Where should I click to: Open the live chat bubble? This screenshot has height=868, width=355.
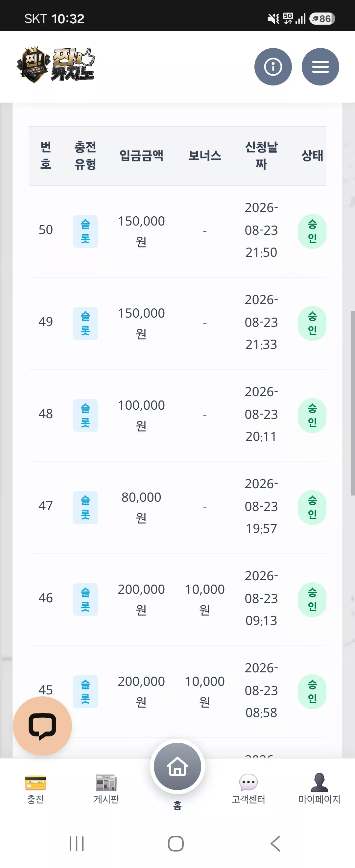click(42, 725)
